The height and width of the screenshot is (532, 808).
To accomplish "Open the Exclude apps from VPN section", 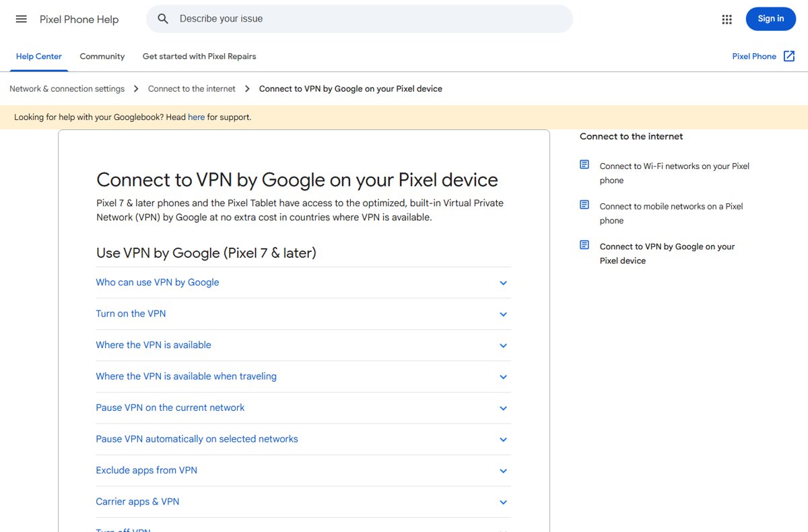I will coord(303,471).
